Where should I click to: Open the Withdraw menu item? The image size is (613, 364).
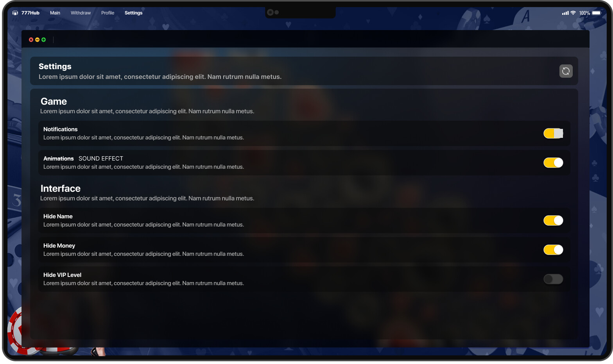(x=81, y=13)
